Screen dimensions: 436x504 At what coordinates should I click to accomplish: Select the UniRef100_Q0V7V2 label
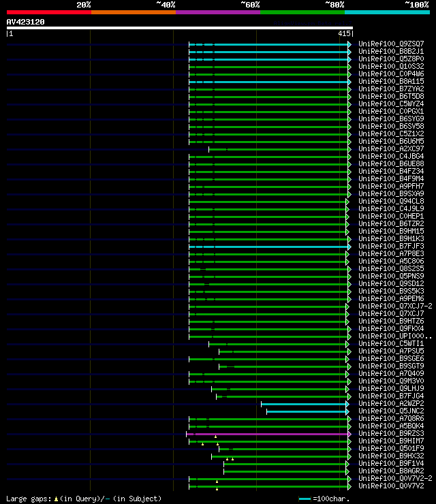click(x=391, y=486)
